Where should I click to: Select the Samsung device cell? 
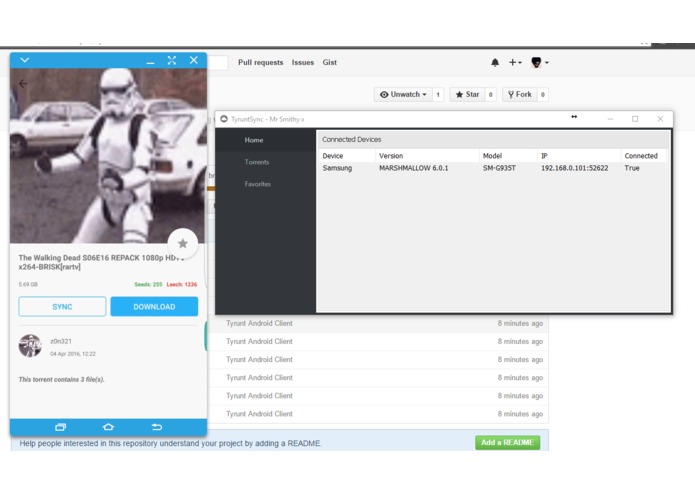click(337, 168)
